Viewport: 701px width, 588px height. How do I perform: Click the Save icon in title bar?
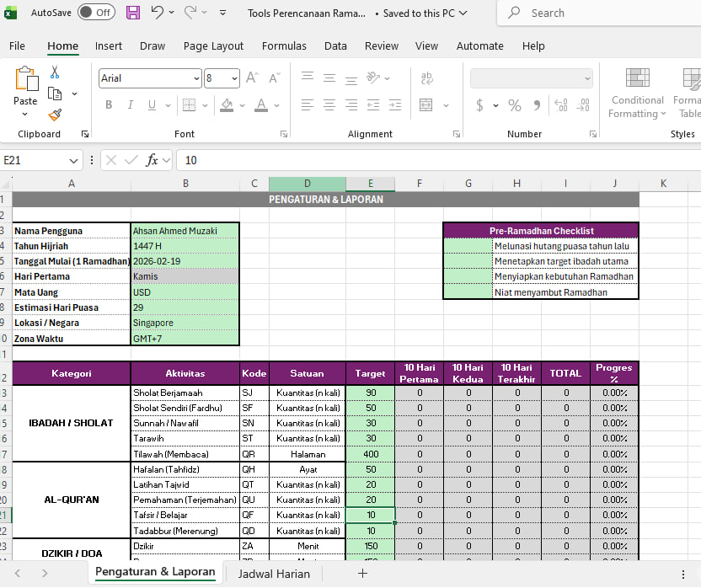133,13
